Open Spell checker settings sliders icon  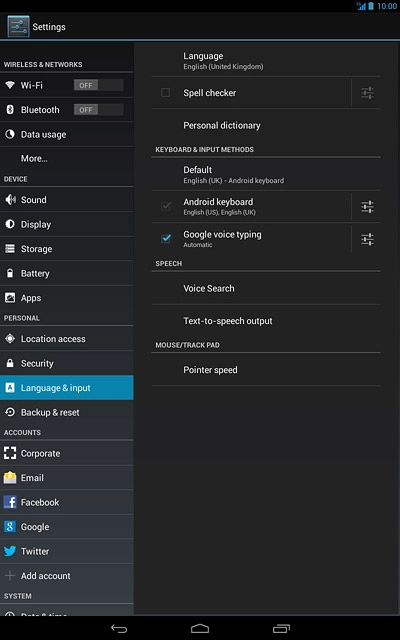point(367,93)
